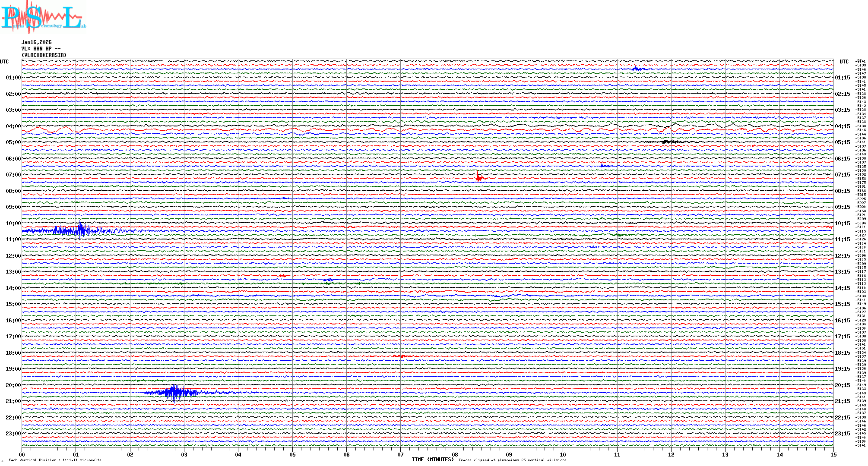The height and width of the screenshot is (466, 868).
Task: Select the 10:00 hour label on left
Action: (x=13, y=224)
